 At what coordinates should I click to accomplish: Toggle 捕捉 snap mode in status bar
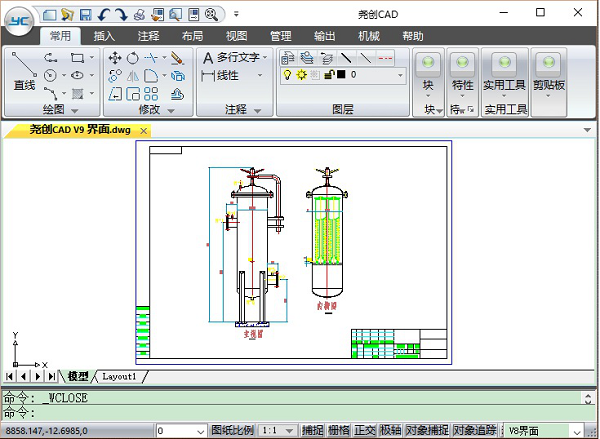[x=312, y=430]
